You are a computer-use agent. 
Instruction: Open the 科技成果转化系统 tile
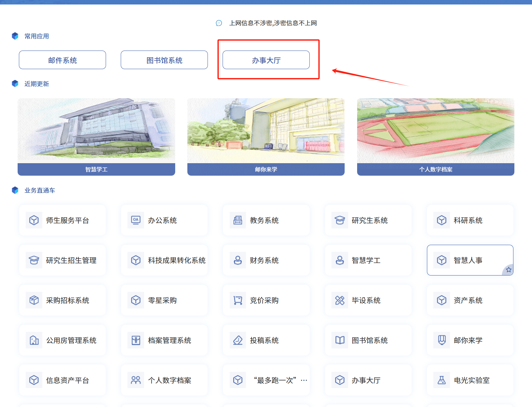[x=164, y=260]
